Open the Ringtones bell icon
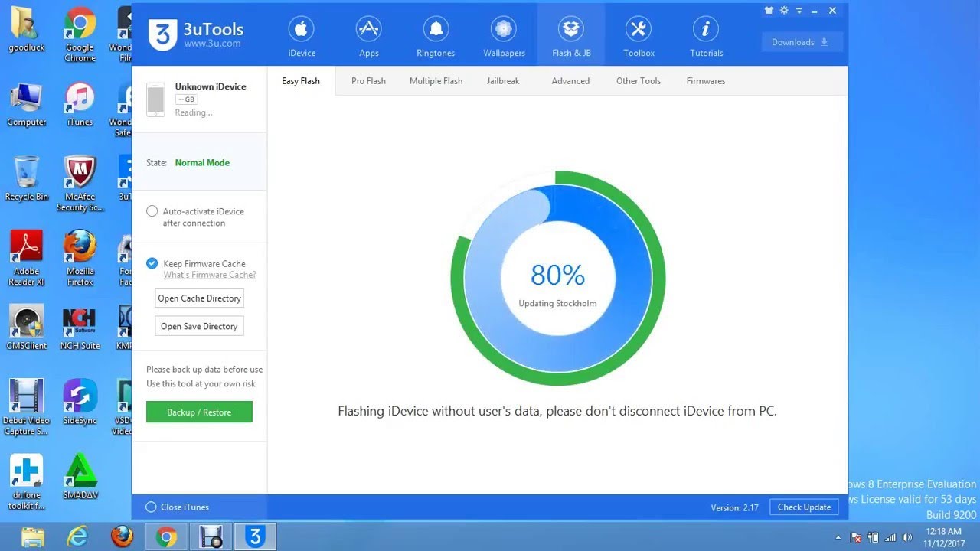Viewport: 980px width, 551px height. click(436, 30)
